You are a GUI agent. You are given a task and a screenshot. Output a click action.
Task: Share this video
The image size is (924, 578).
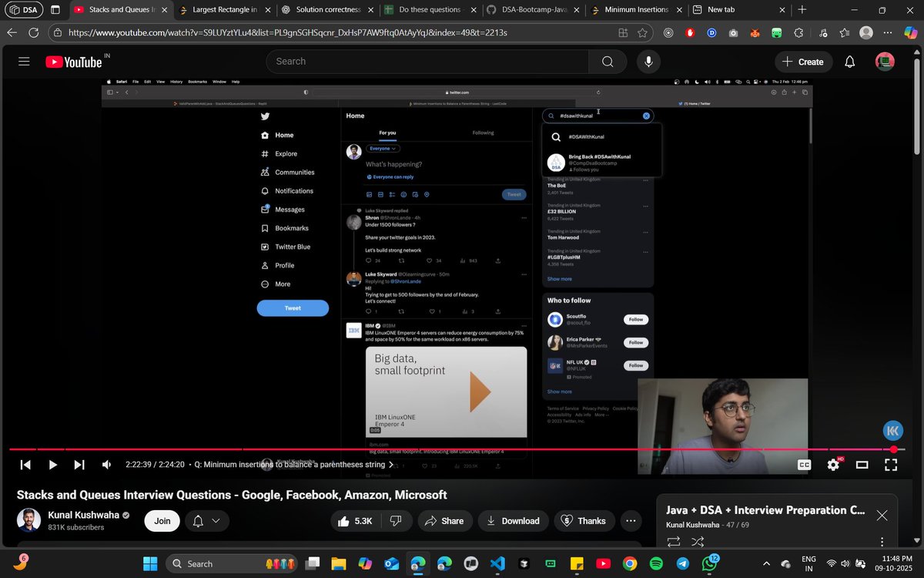[444, 521]
